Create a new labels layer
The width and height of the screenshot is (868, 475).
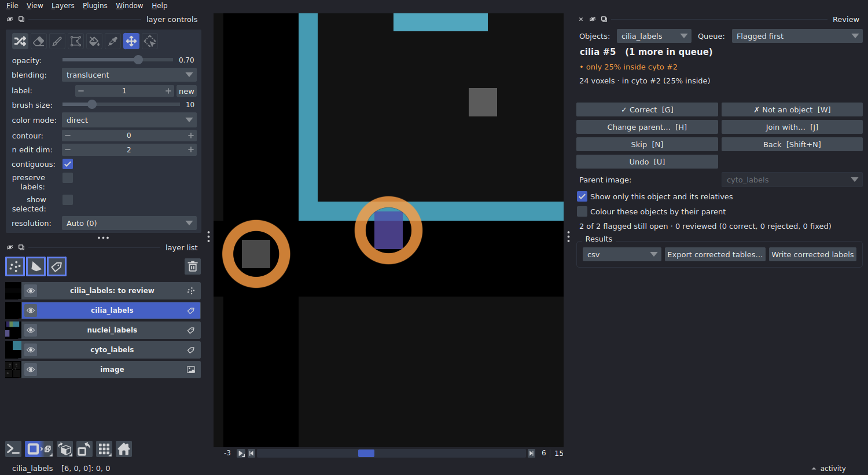pyautogui.click(x=57, y=266)
